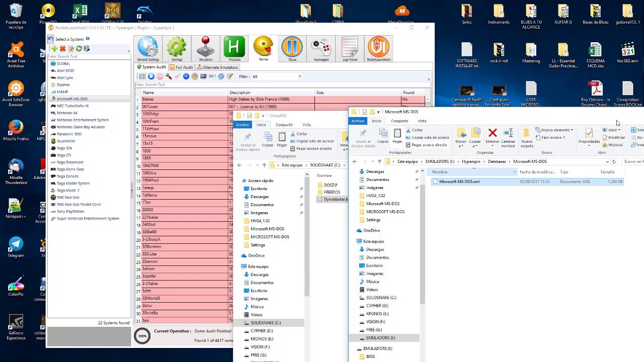644x362 pixels.
Task: Open Vista tab in Microsoft MS-DOS window
Action: click(x=422, y=121)
